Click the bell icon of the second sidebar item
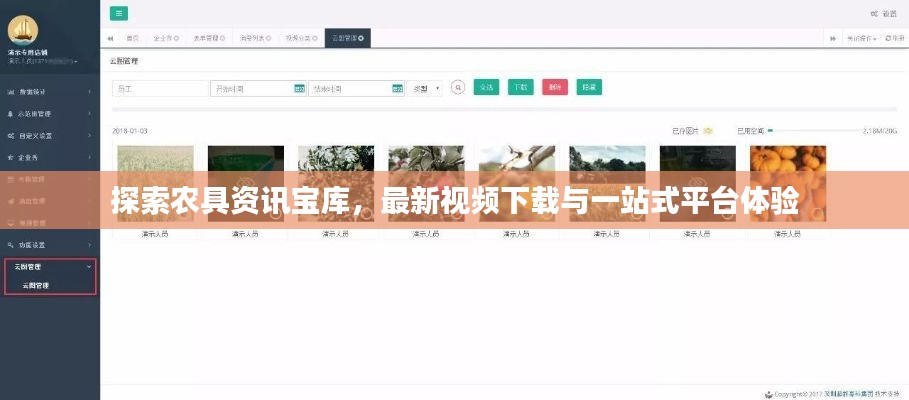This screenshot has width=909, height=400. (11, 114)
